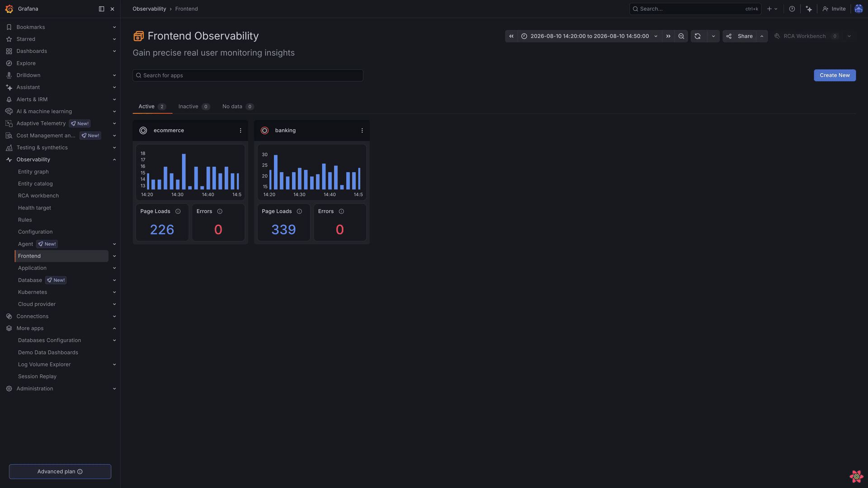Focus the Search for apps field
Viewport: 868px width, 488px height.
pos(248,75)
